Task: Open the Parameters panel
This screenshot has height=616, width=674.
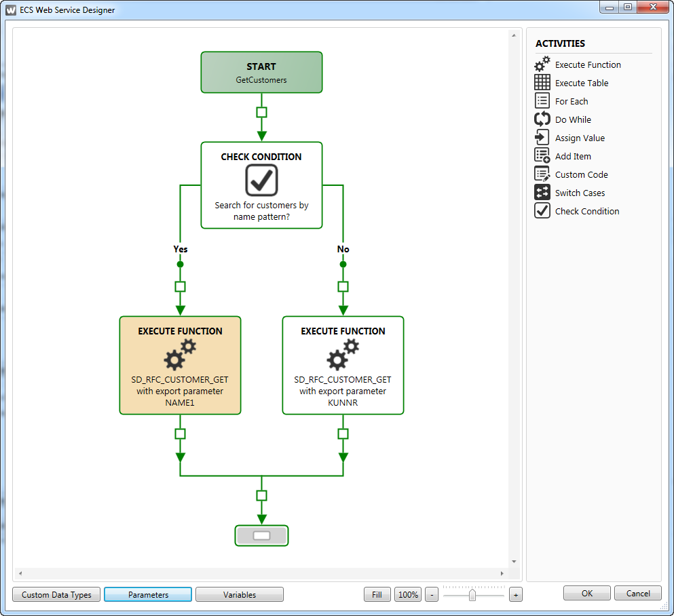Action: pyautogui.click(x=148, y=595)
